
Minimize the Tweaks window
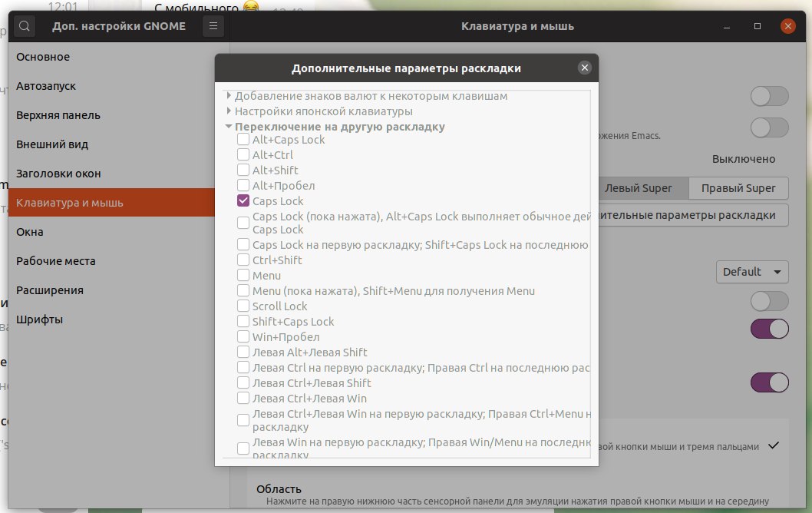[727, 26]
